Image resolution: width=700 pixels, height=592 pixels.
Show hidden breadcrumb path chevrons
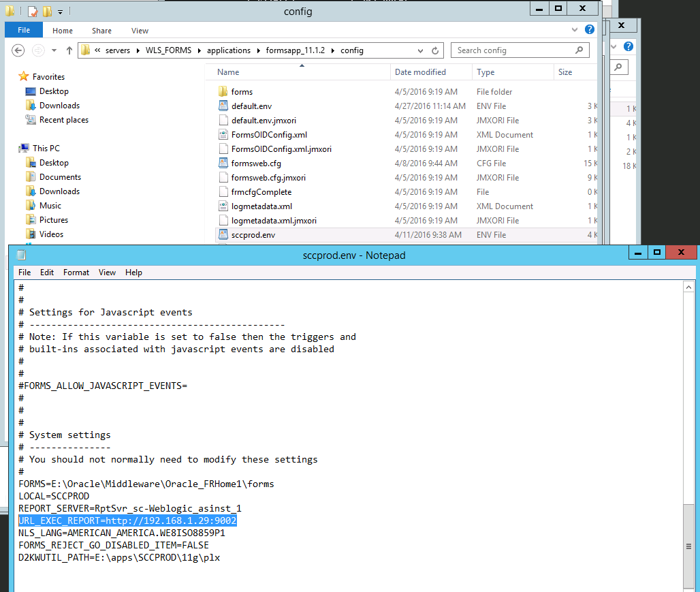point(97,50)
